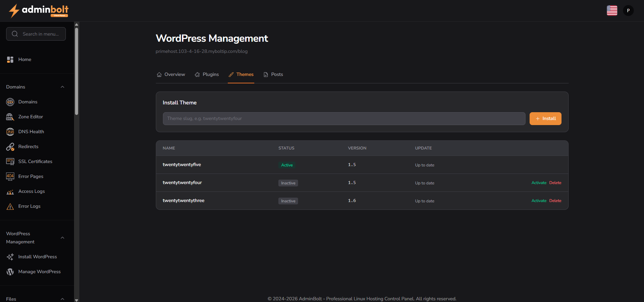Click the Access Logs icon
The height and width of the screenshot is (302, 644).
(x=10, y=191)
